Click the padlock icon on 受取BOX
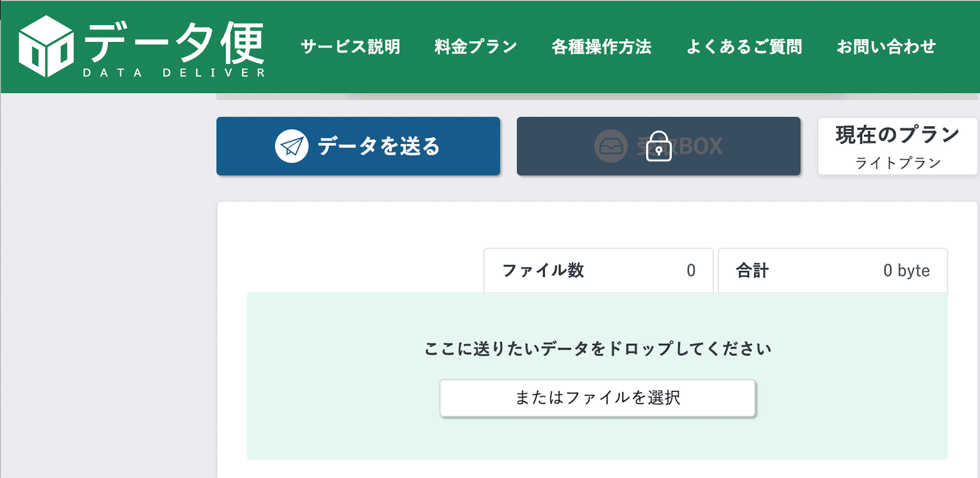The width and height of the screenshot is (980, 478). (x=659, y=146)
